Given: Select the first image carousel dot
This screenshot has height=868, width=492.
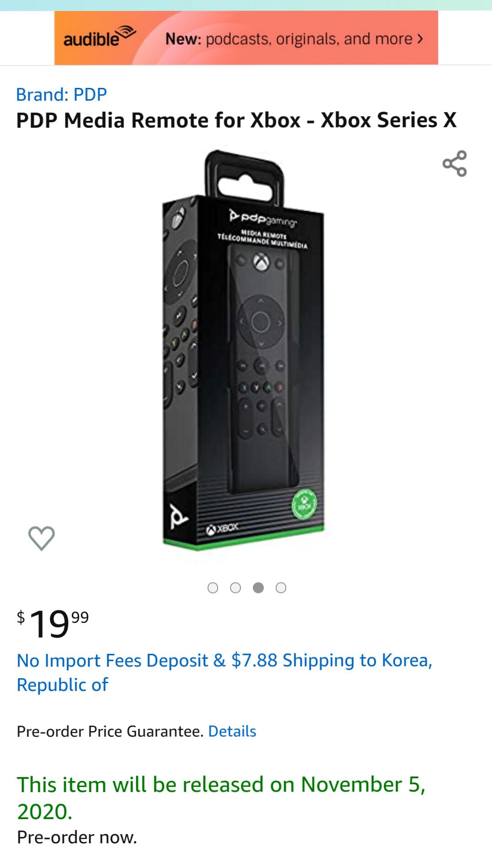Looking at the screenshot, I should pos(213,588).
